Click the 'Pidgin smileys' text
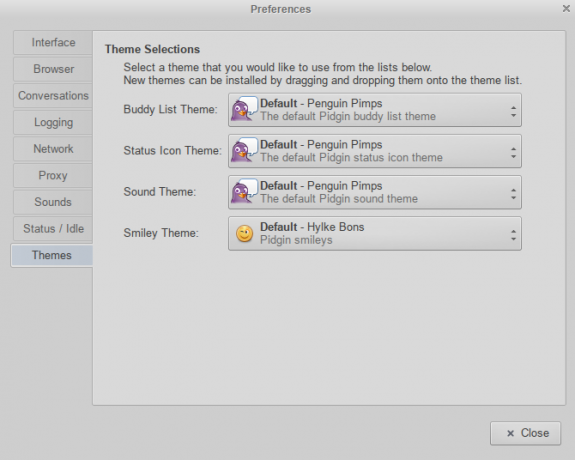This screenshot has height=460, width=575. click(296, 240)
